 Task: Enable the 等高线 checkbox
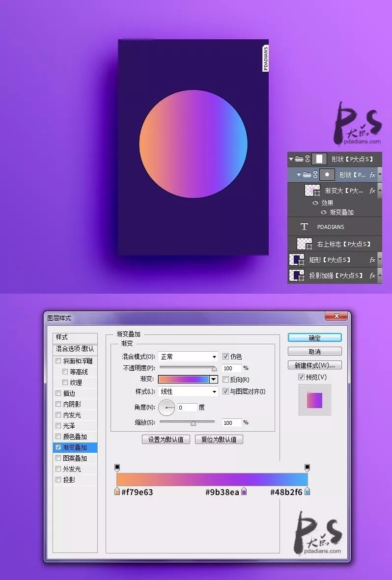pyautogui.click(x=65, y=371)
